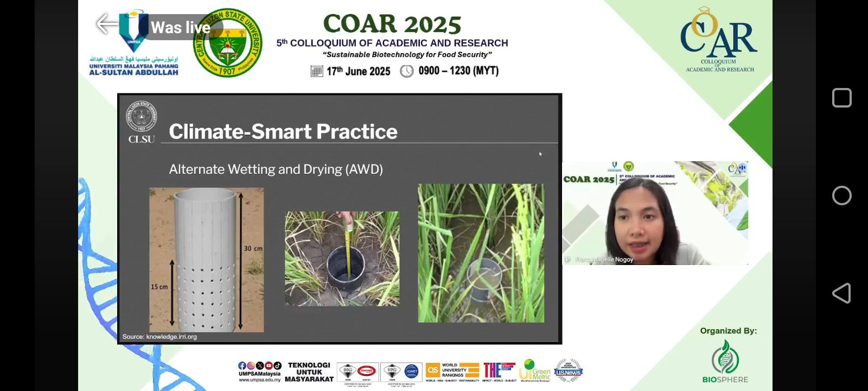Click the 'COAR 2025' main heading

pos(392,24)
